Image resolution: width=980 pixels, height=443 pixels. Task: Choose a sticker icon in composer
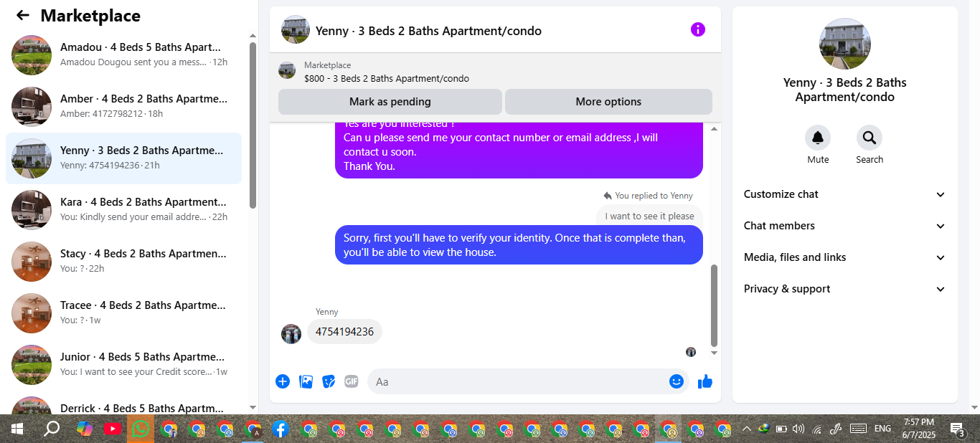329,381
